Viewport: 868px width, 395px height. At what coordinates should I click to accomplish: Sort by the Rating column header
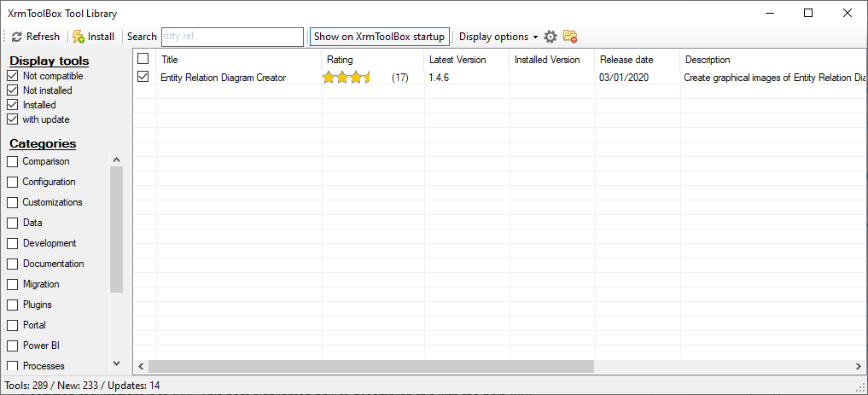point(373,60)
